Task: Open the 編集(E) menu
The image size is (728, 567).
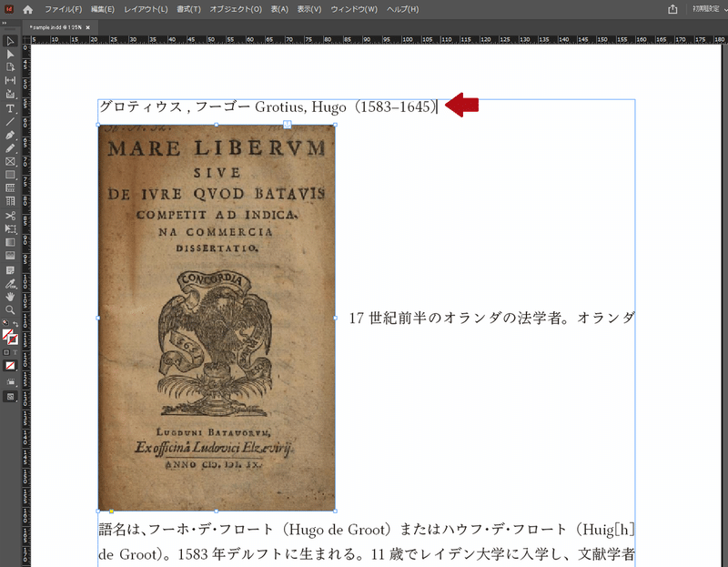Action: click(x=103, y=9)
